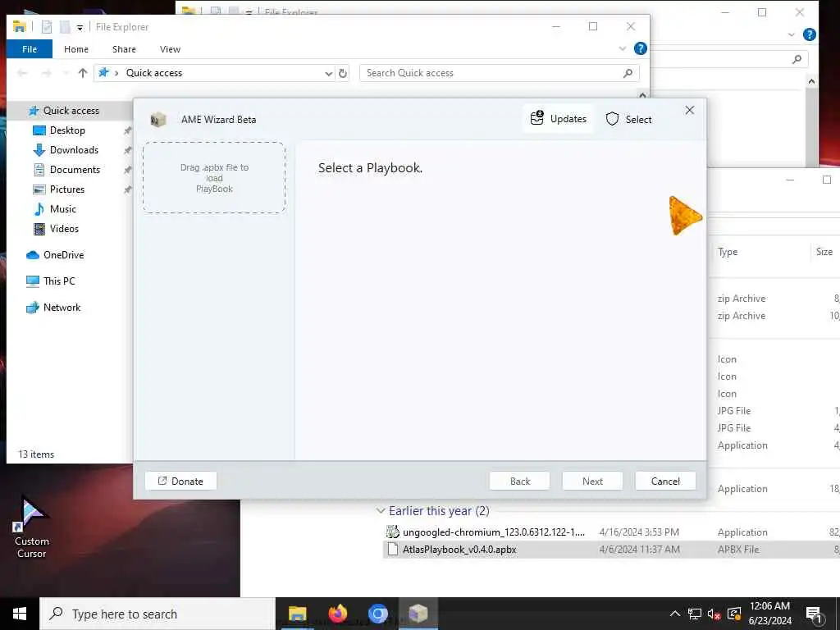Viewport: 840px width, 630px height.
Task: Click the Select shield button
Action: click(x=629, y=119)
